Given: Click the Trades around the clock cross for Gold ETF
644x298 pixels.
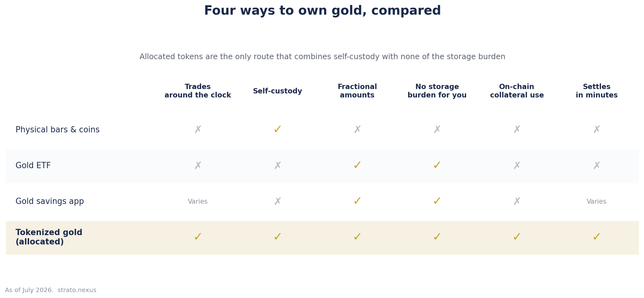Looking at the screenshot, I should click(198, 165).
